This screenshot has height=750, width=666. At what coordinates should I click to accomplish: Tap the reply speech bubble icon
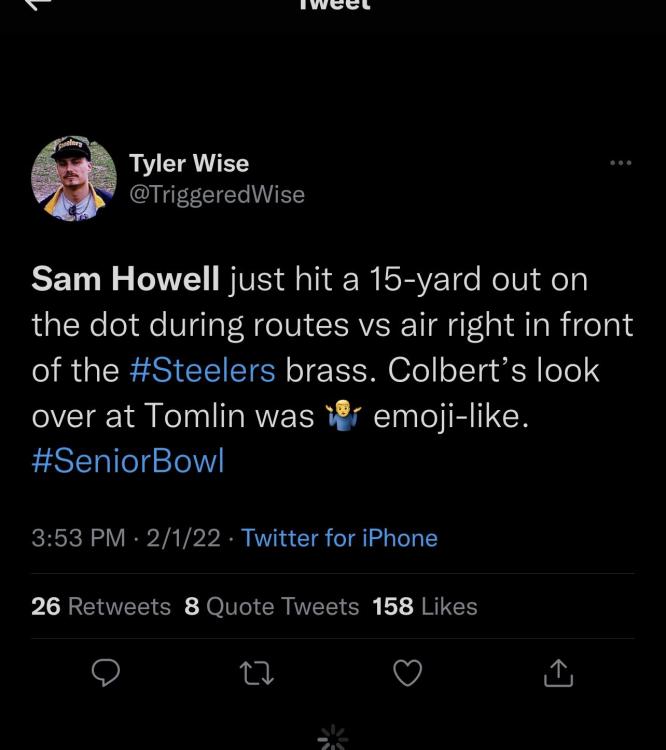106,675
